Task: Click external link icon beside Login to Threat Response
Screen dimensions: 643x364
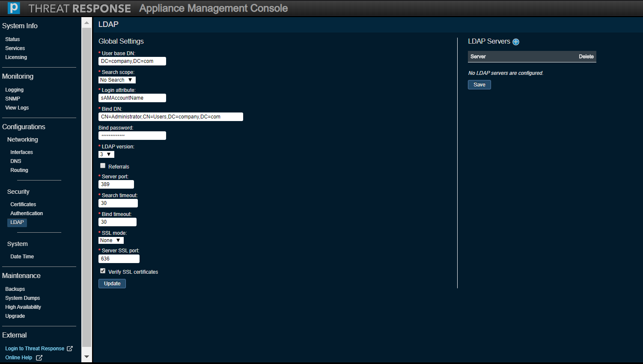Action: (70, 349)
